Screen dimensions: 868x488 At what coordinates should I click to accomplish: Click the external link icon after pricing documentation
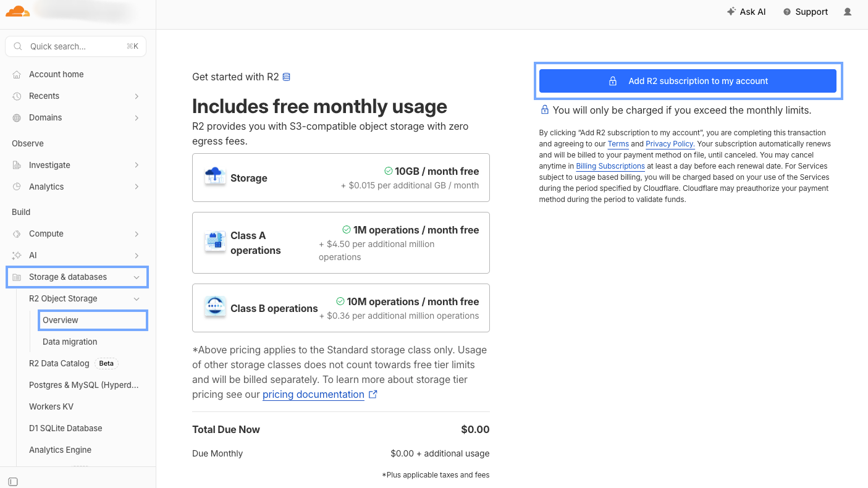click(x=373, y=394)
